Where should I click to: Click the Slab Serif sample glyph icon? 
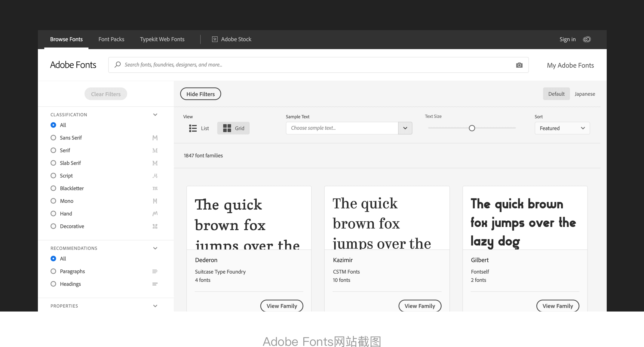point(155,163)
